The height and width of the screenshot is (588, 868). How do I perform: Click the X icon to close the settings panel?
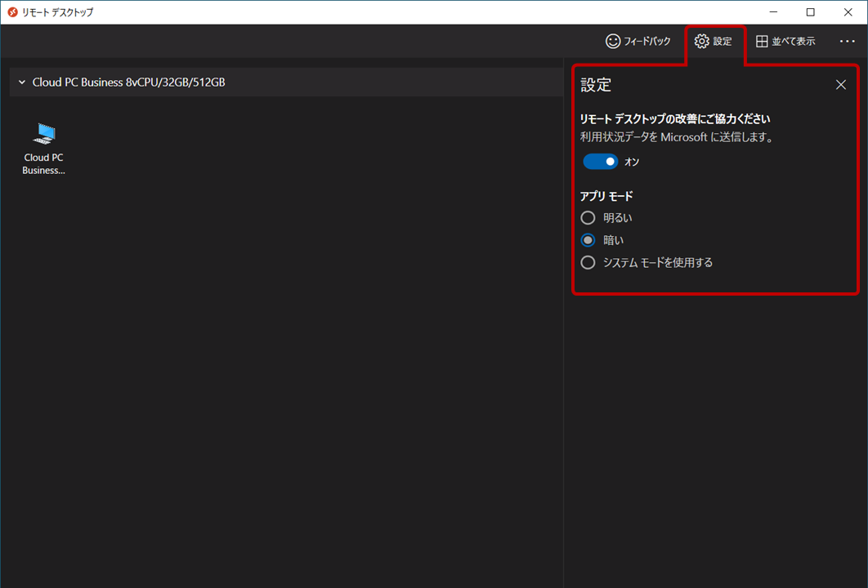click(x=841, y=84)
